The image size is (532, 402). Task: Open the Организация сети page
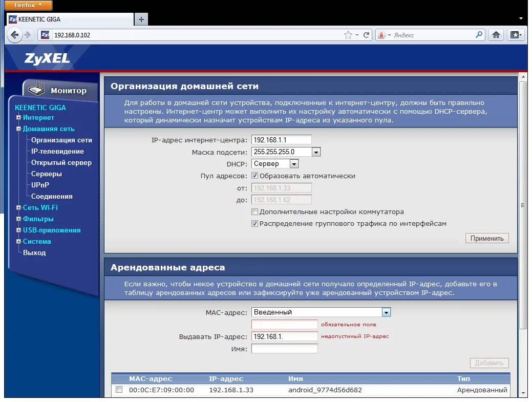point(61,140)
